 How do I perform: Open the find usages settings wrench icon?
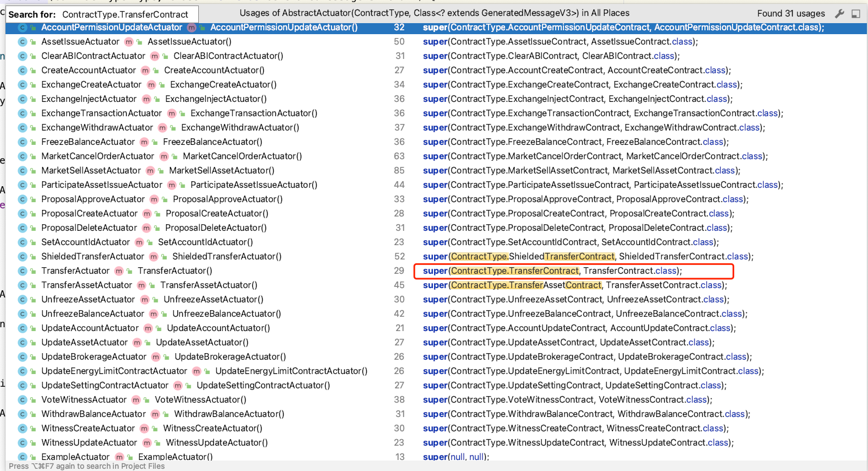pyautogui.click(x=839, y=14)
